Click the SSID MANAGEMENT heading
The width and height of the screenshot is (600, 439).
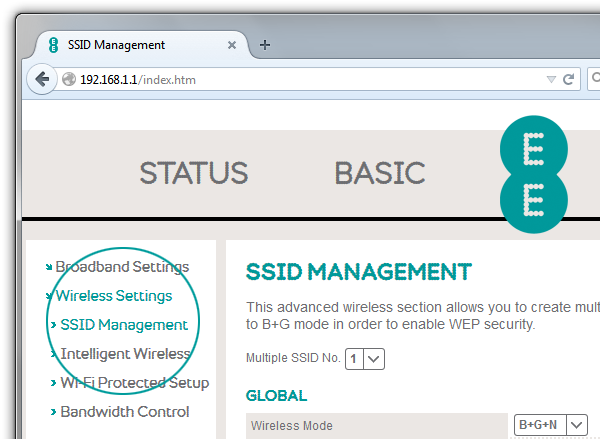(359, 272)
